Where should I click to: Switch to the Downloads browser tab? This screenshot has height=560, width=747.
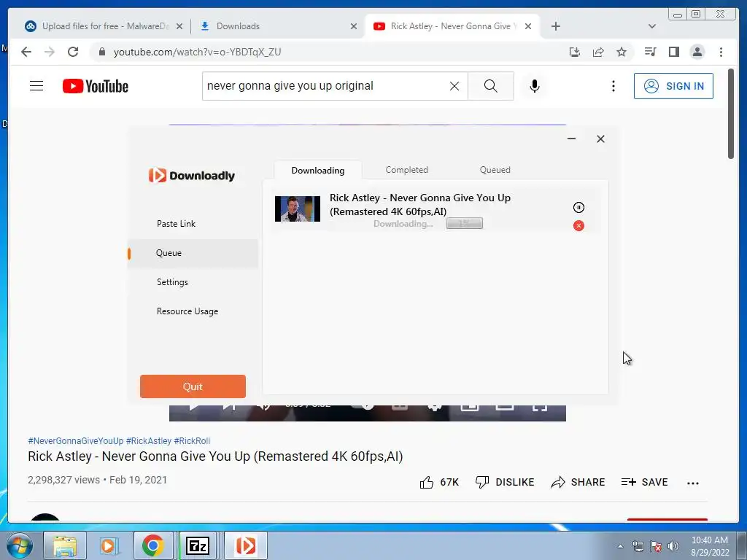(277, 26)
